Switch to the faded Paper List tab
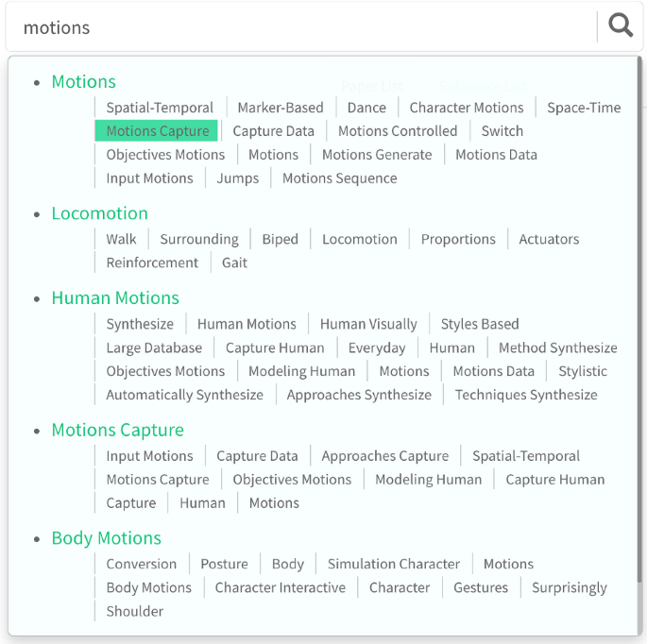Viewport: 647px width, 644px height. point(372,86)
